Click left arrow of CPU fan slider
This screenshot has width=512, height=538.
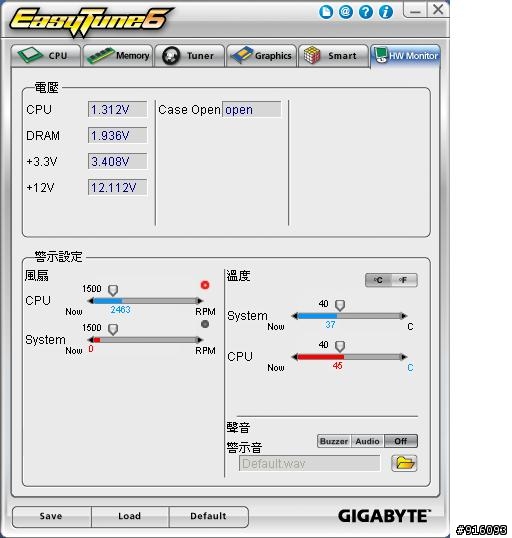click(91, 301)
